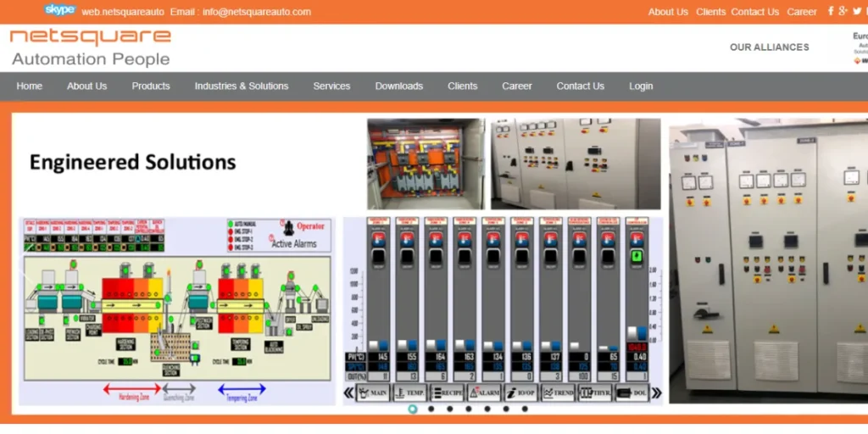
Task: Click the Skype logo in the top bar
Action: [x=60, y=10]
